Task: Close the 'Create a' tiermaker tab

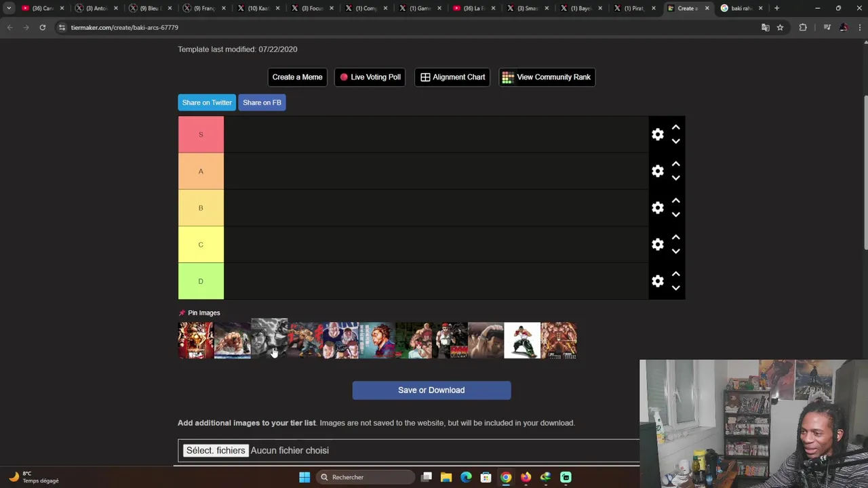Action: point(707,8)
